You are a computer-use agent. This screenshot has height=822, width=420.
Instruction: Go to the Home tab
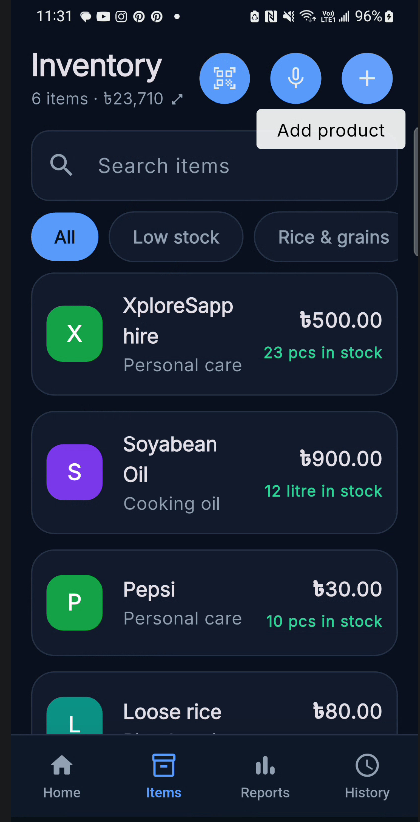click(x=62, y=777)
